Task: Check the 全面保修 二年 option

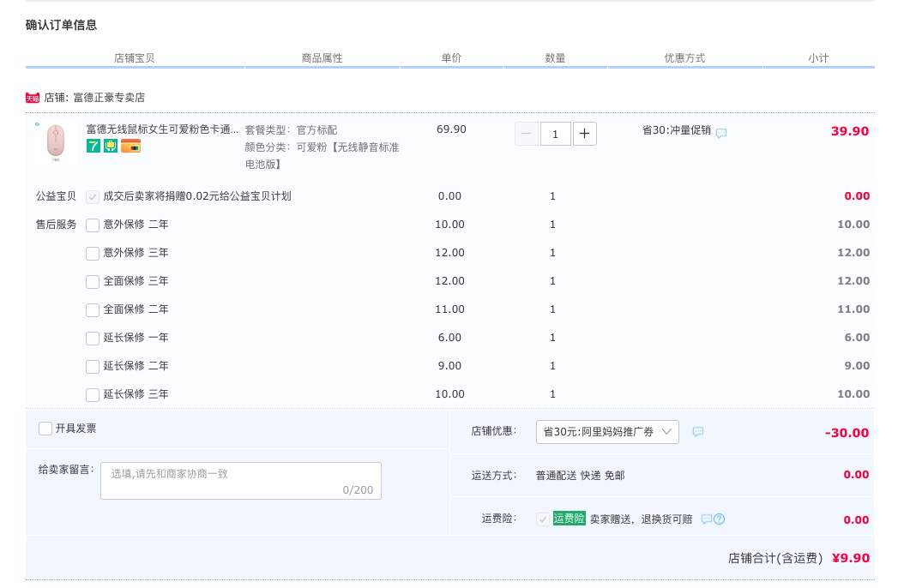Action: tap(93, 310)
